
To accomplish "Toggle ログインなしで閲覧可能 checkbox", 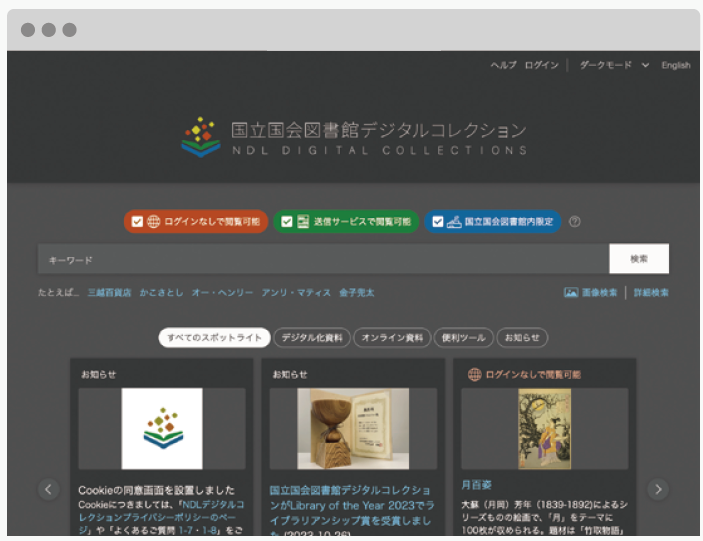I will [x=137, y=221].
